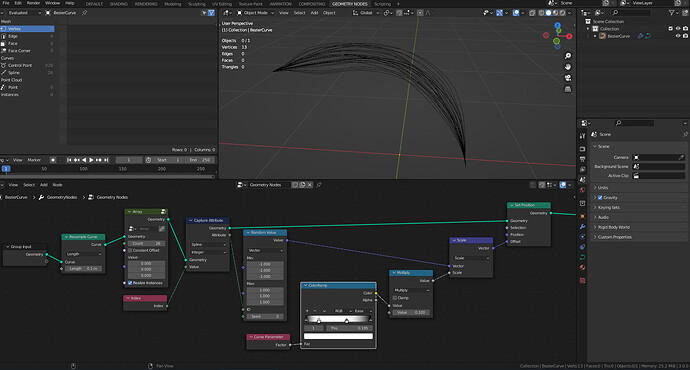
Task: Toggle the camera view icon in viewport
Action: tap(568, 78)
